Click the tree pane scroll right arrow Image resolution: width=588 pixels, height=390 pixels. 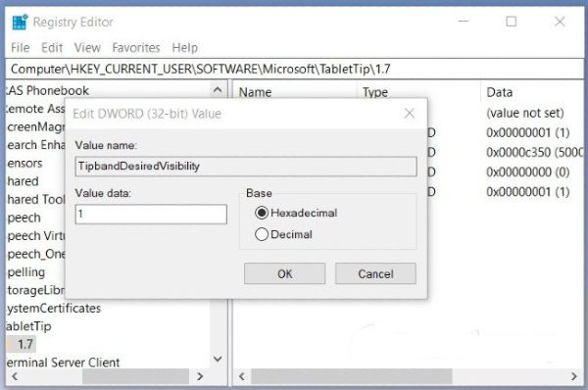click(x=200, y=376)
